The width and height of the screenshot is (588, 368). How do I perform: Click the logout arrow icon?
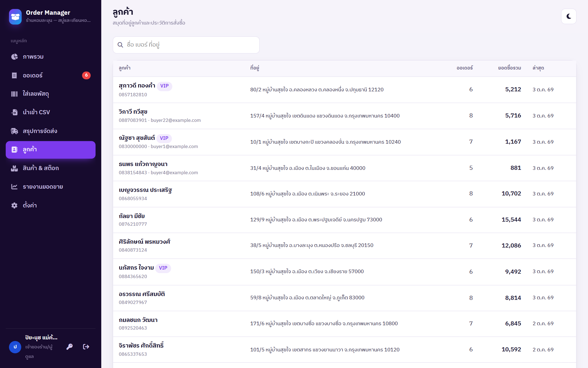86,347
